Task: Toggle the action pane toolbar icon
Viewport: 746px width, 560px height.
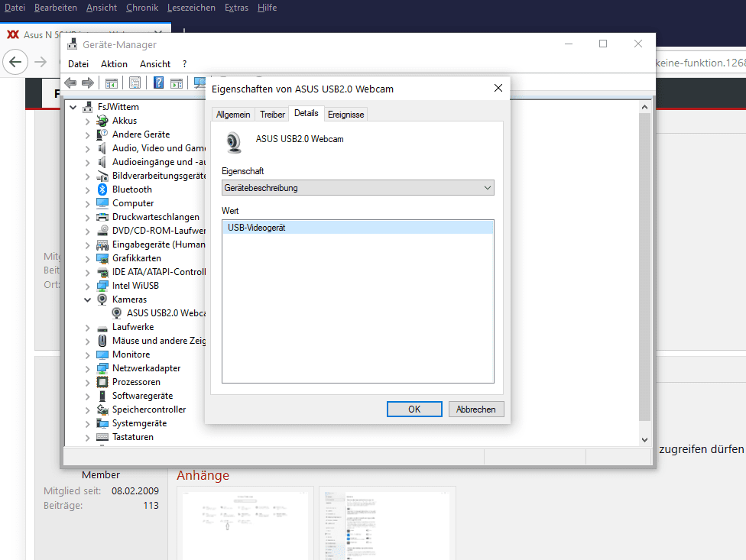Action: (177, 83)
